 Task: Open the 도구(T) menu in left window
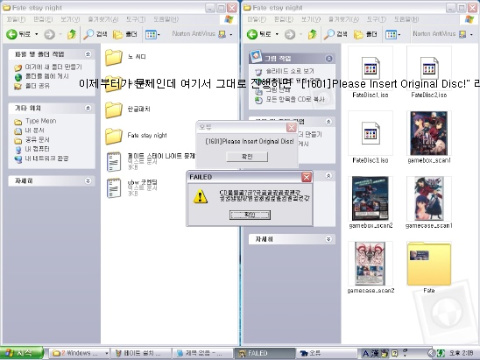tap(136, 19)
